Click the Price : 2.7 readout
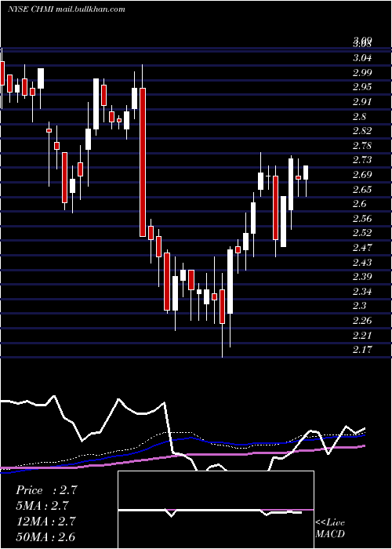Viewport: 392px width, 549px height. click(x=46, y=490)
